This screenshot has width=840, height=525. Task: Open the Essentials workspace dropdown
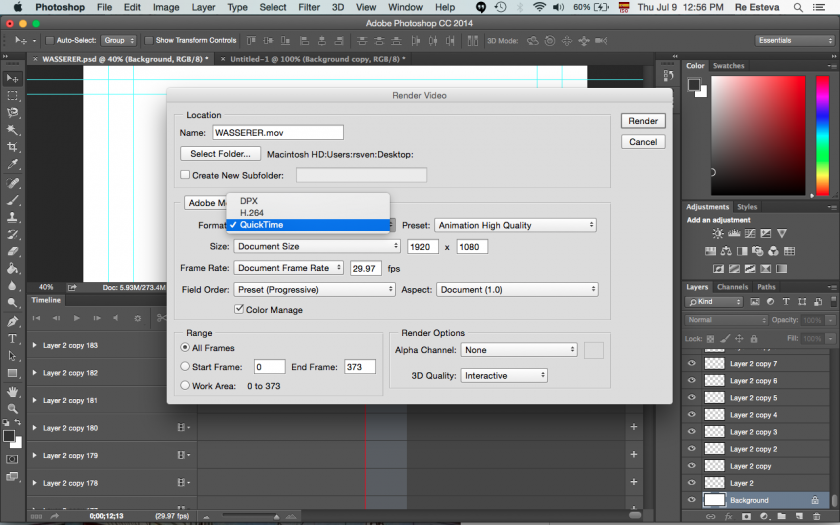point(794,40)
